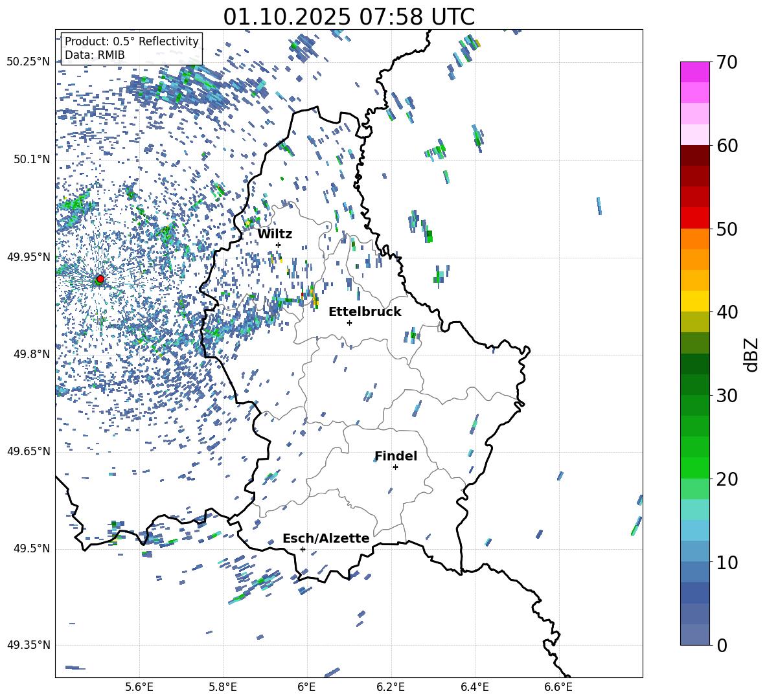The height and width of the screenshot is (700, 767).
Task: Choose the turquoise swatch between 10 and 20 dBZ
Action: pos(695,509)
